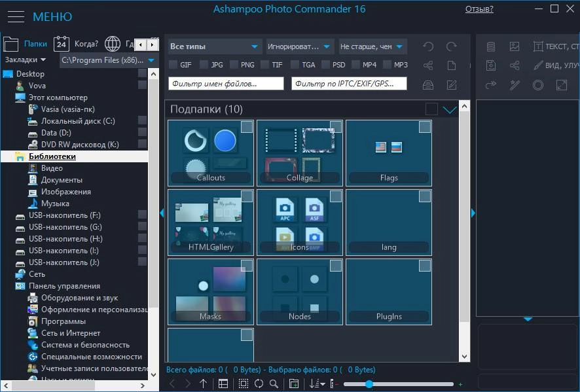Open the Collage folder thumbnail
This screenshot has height=392, width=580.
pos(300,153)
